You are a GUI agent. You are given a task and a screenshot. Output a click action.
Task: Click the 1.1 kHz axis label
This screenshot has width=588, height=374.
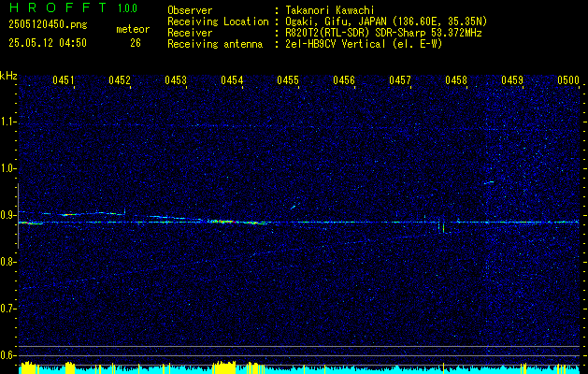coord(7,122)
